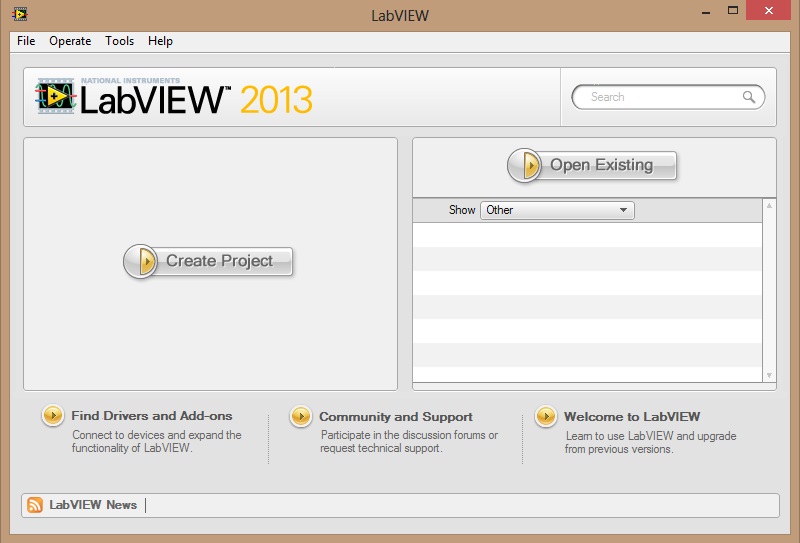Viewport: 800px width, 543px height.
Task: Open the File menu
Action: [26, 41]
